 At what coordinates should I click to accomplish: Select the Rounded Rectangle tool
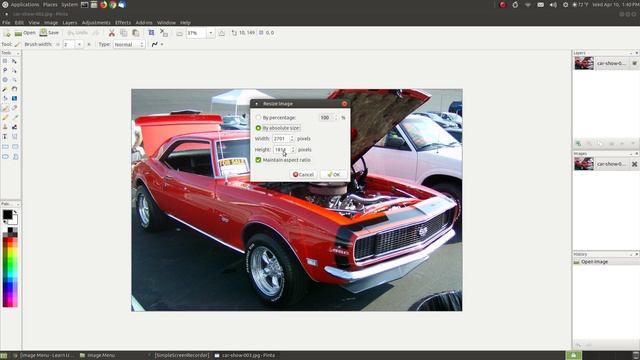[x=15, y=147]
